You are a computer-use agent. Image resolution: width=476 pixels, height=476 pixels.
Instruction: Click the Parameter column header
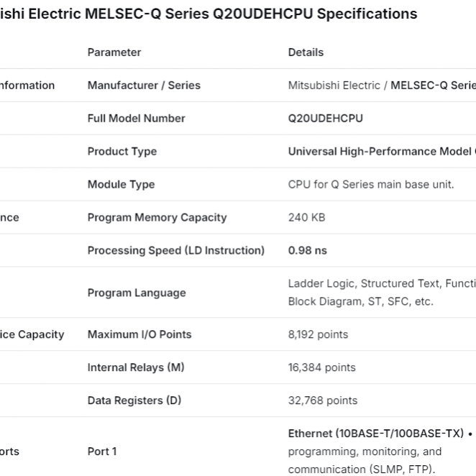coord(114,52)
